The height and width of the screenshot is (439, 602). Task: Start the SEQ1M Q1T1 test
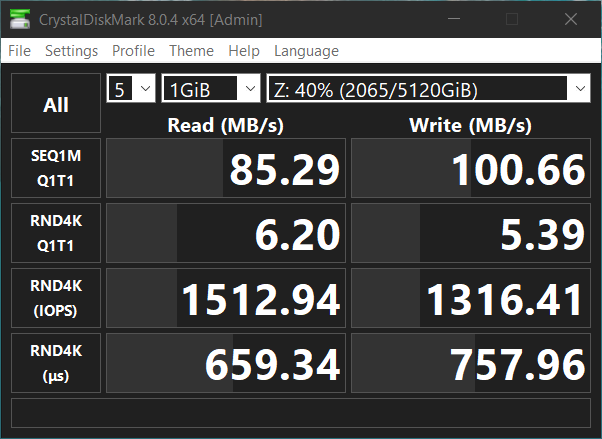click(x=56, y=168)
